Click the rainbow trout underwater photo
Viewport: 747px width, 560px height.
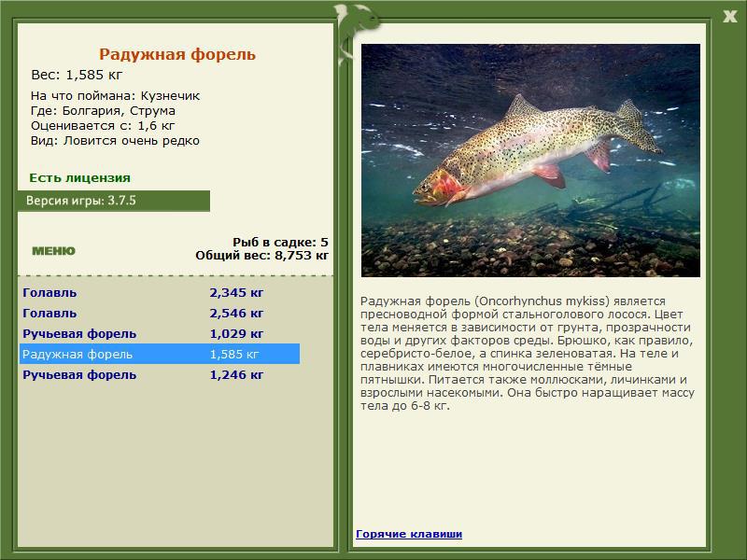530,161
